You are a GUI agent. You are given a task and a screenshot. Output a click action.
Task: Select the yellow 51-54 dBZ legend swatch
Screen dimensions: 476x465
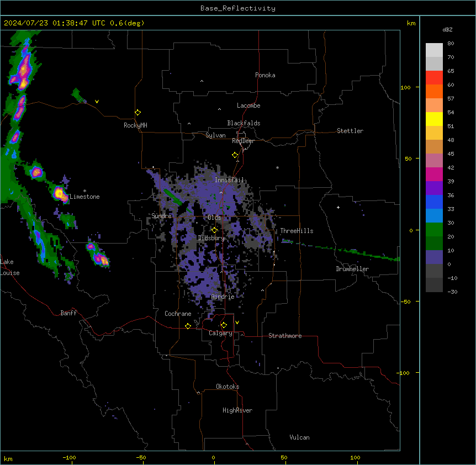tap(434, 119)
